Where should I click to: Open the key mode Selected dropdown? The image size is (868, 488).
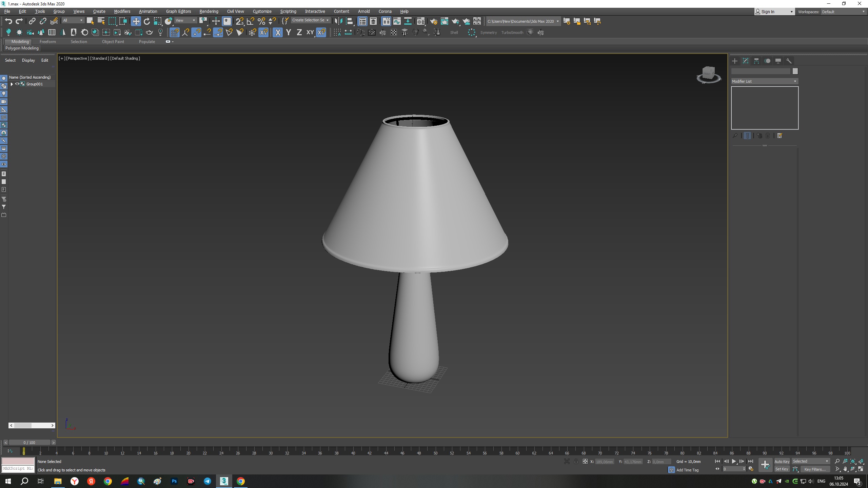click(x=810, y=461)
